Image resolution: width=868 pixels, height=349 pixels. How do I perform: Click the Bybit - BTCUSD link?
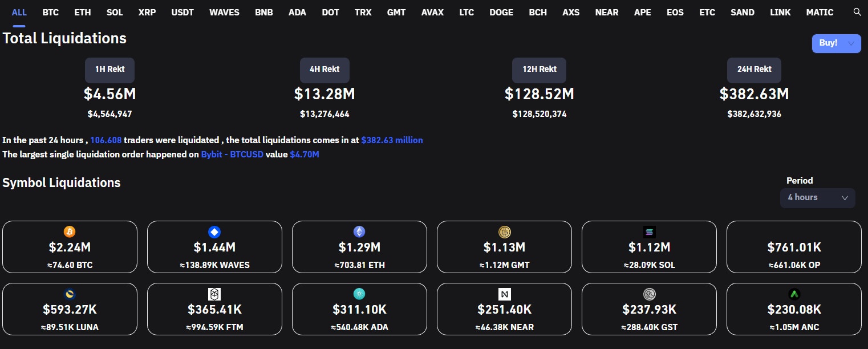coord(232,154)
